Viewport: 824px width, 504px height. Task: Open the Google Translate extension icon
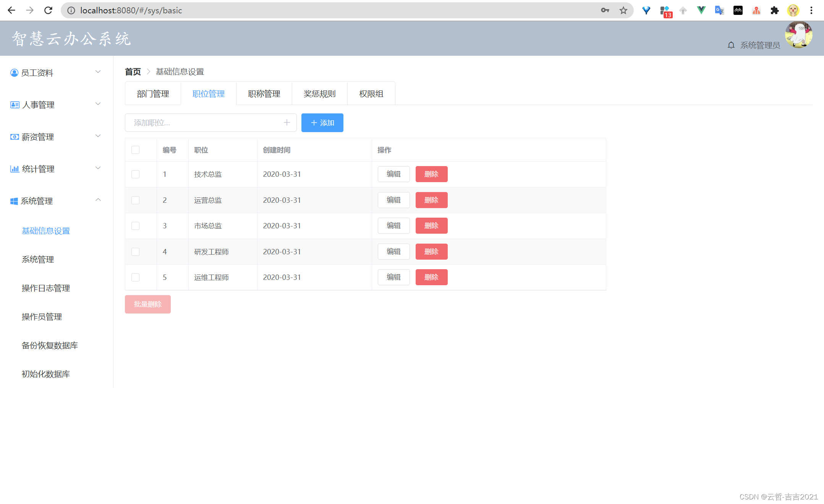coord(719,10)
